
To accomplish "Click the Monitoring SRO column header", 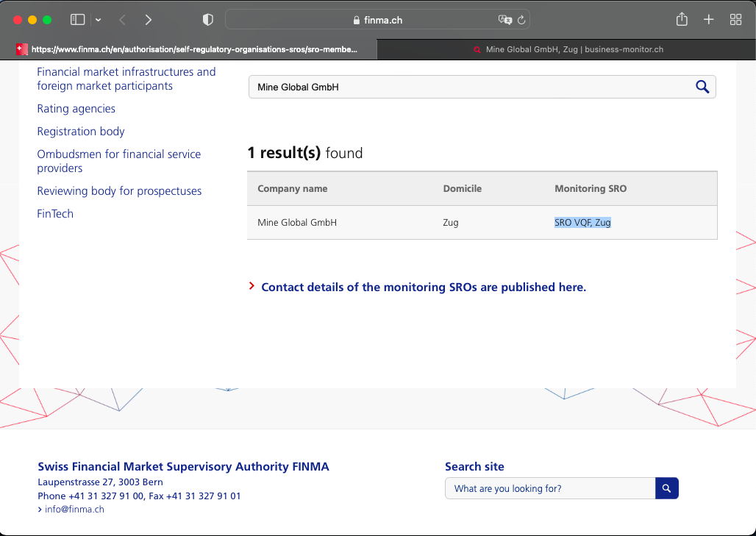I will [591, 188].
